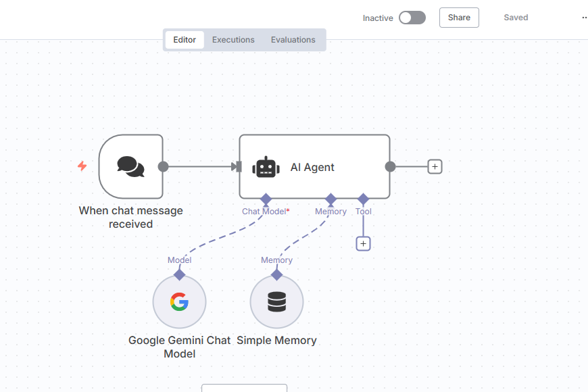Click the Share button
The image size is (588, 392).
tap(459, 18)
